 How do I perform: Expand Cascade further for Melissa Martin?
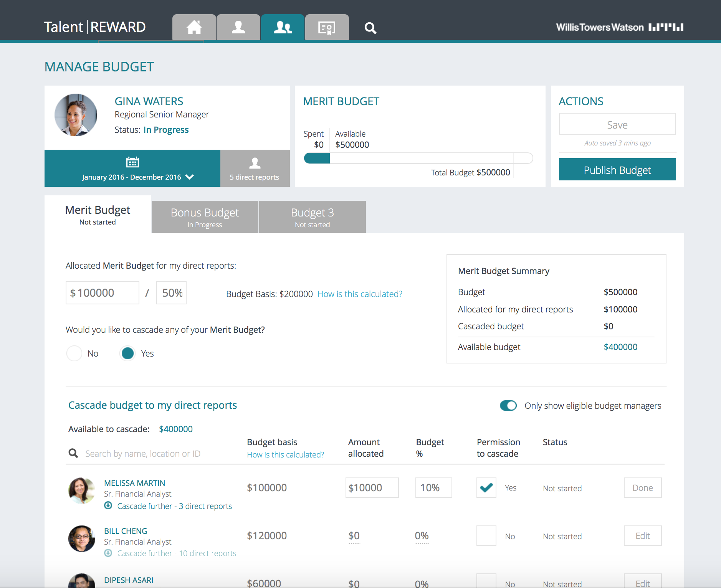coord(108,506)
